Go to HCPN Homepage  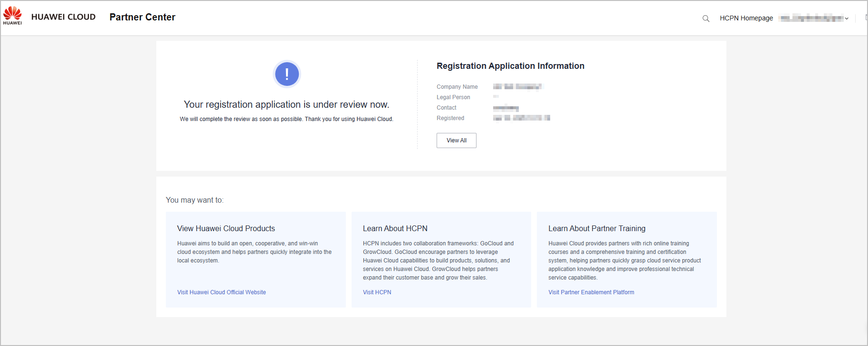746,18
